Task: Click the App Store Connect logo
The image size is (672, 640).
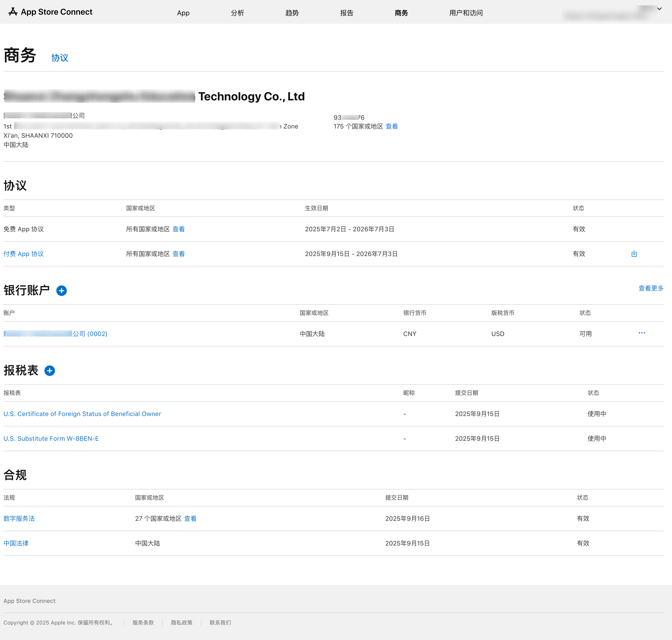Action: tap(50, 12)
